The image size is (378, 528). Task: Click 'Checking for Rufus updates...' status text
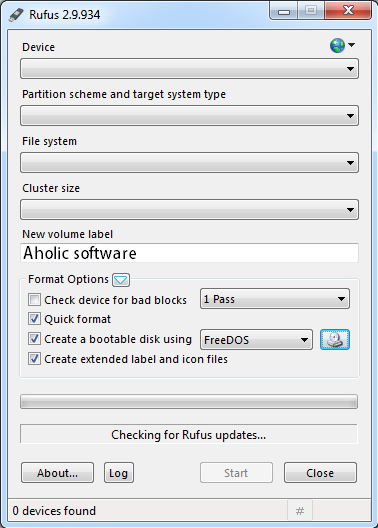click(x=188, y=435)
